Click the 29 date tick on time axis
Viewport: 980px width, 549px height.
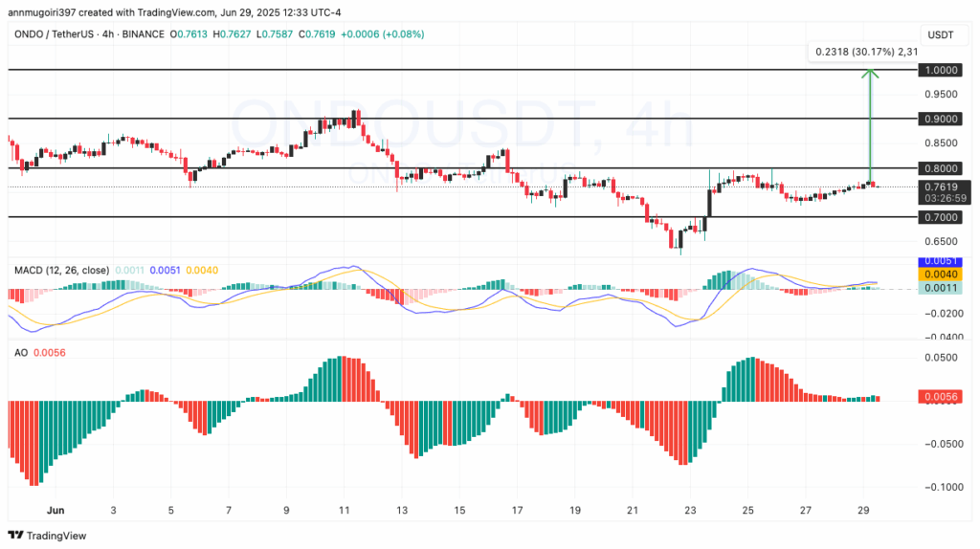[x=863, y=511]
